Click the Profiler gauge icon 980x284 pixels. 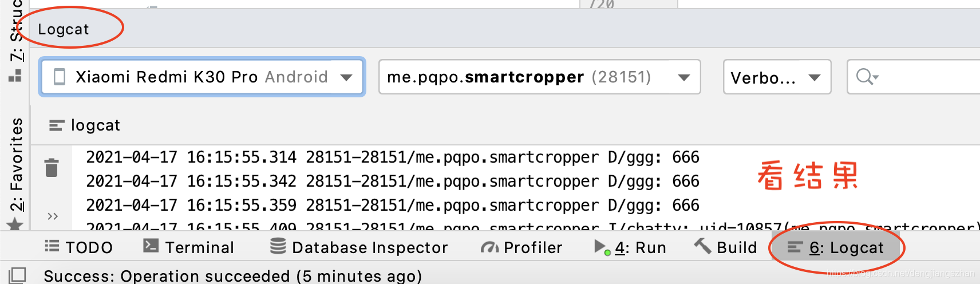click(x=489, y=247)
